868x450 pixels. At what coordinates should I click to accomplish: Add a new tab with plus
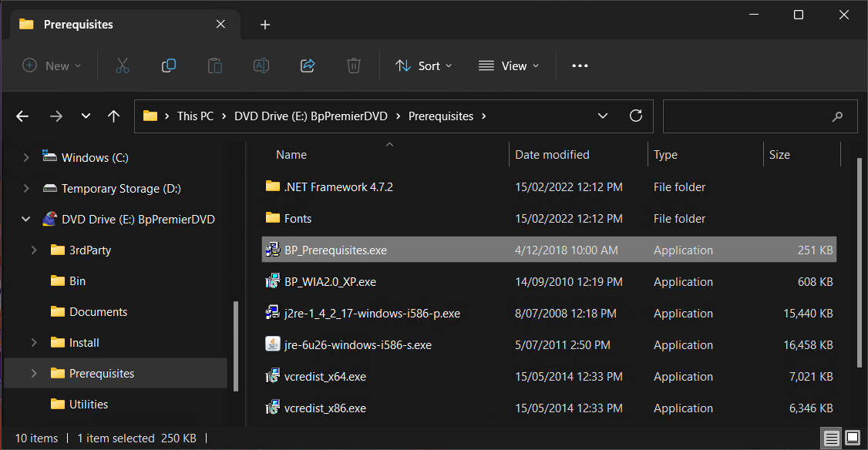265,25
